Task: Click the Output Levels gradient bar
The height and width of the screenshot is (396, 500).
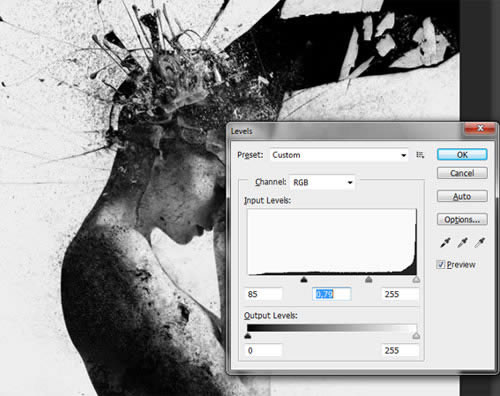Action: tap(332, 328)
